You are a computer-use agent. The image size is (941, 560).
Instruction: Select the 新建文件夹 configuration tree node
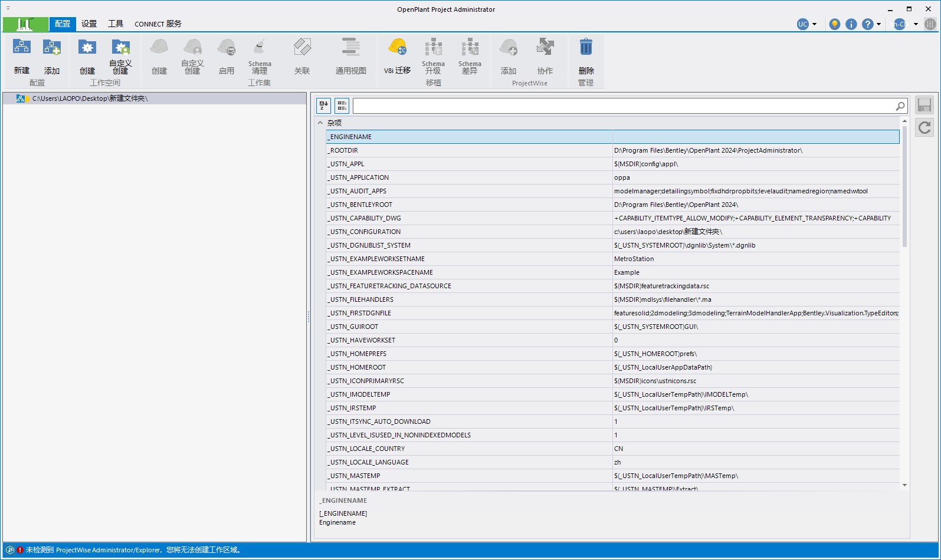point(155,98)
